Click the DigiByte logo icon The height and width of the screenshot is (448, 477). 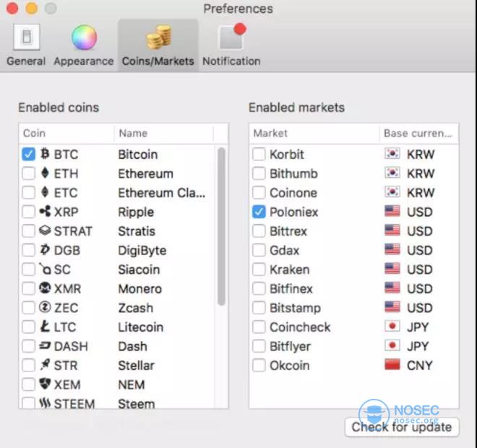[45, 249]
